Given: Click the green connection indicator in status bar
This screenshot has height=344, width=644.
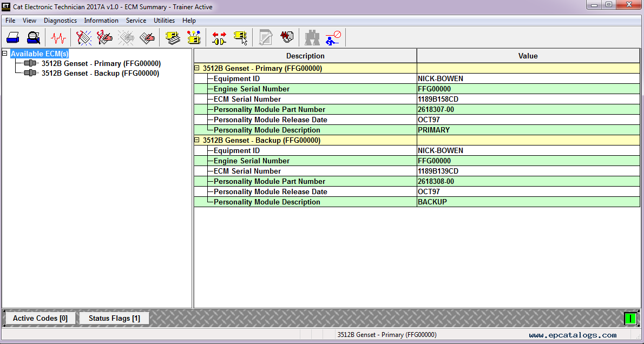Looking at the screenshot, I should (x=630, y=318).
